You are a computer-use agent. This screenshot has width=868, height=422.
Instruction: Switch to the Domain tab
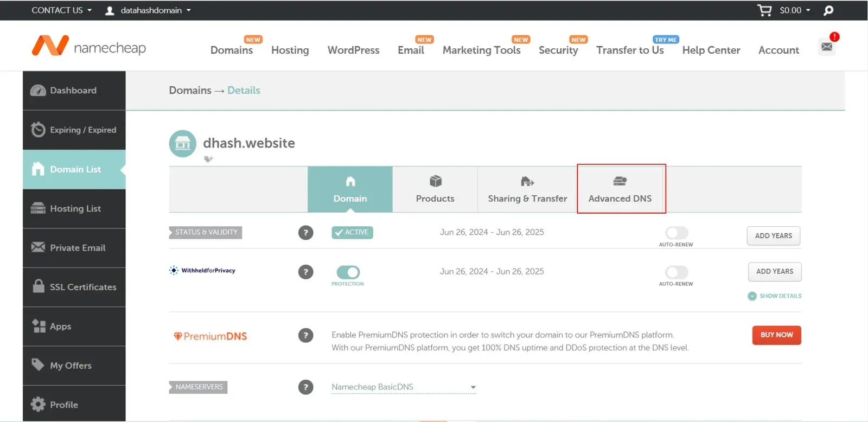click(x=350, y=189)
